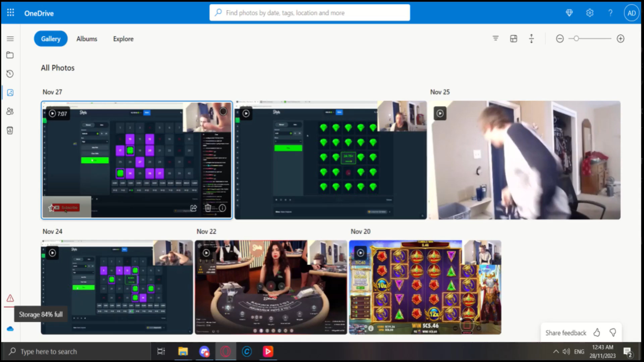The height and width of the screenshot is (362, 644).
Task: Delete the 7:07 video with trash icon
Action: [208, 208]
